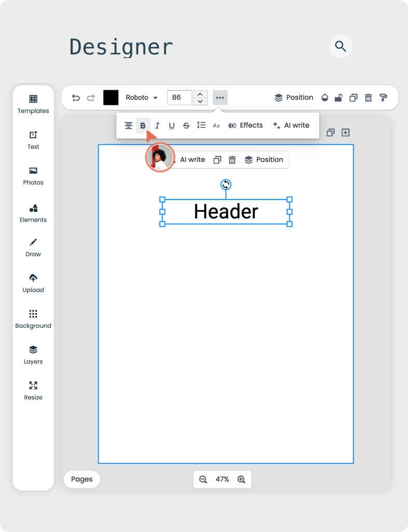This screenshot has height=532, width=408.
Task: Open the Elements panel in sidebar
Action: [33, 213]
